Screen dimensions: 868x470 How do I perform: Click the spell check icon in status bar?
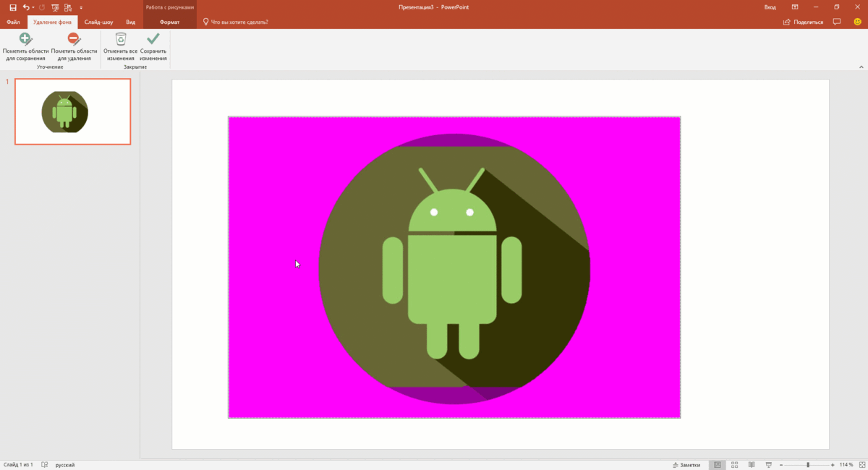tap(45, 465)
